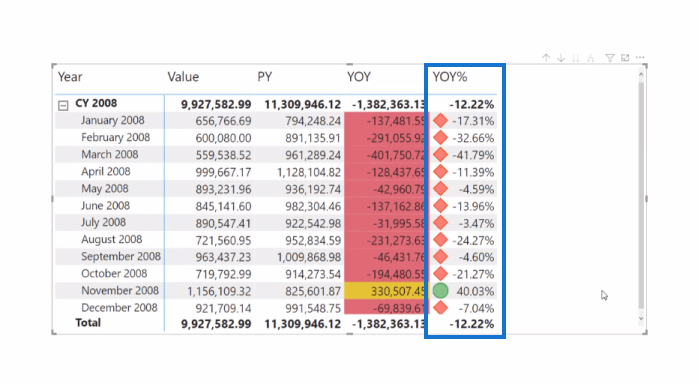
Task: Open the visual filter funnel icon
Action: (610, 58)
